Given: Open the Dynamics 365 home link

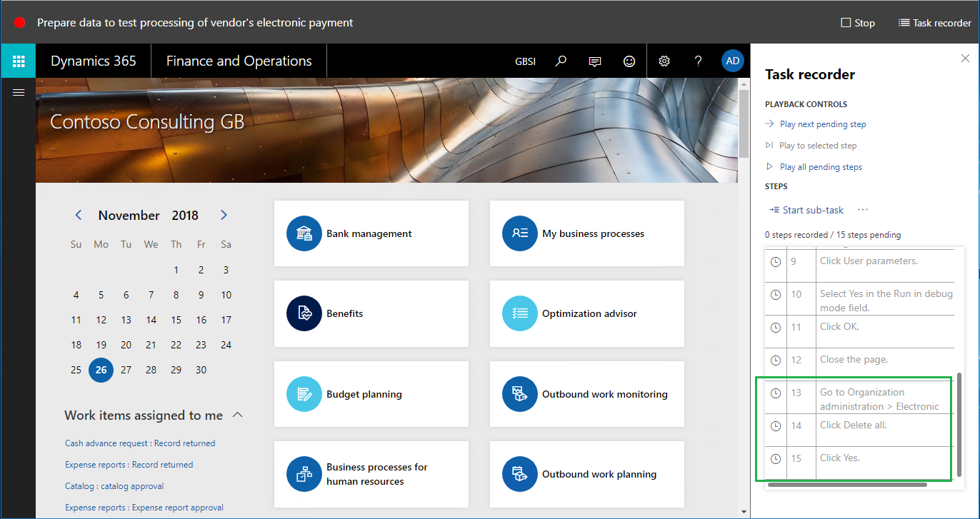Looking at the screenshot, I should tap(94, 61).
